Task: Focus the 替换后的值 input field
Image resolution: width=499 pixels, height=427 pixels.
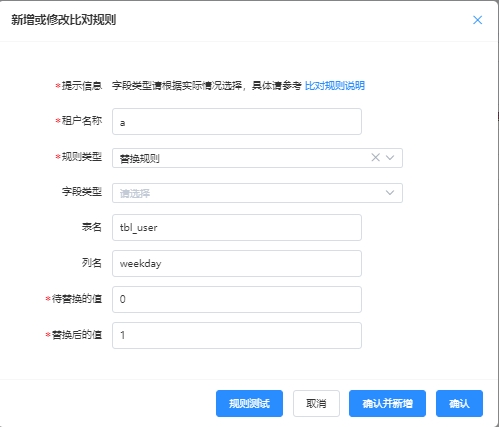Action: click(x=237, y=335)
